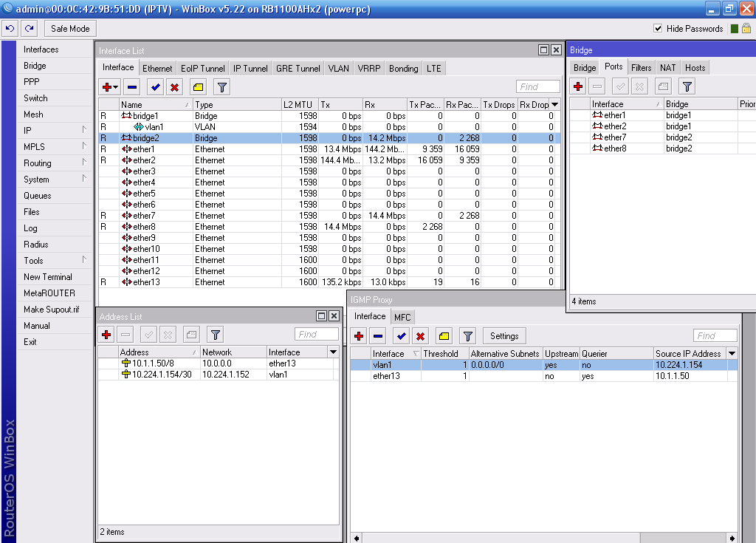
Task: Click the filter funnel in Interface List
Action: click(221, 87)
